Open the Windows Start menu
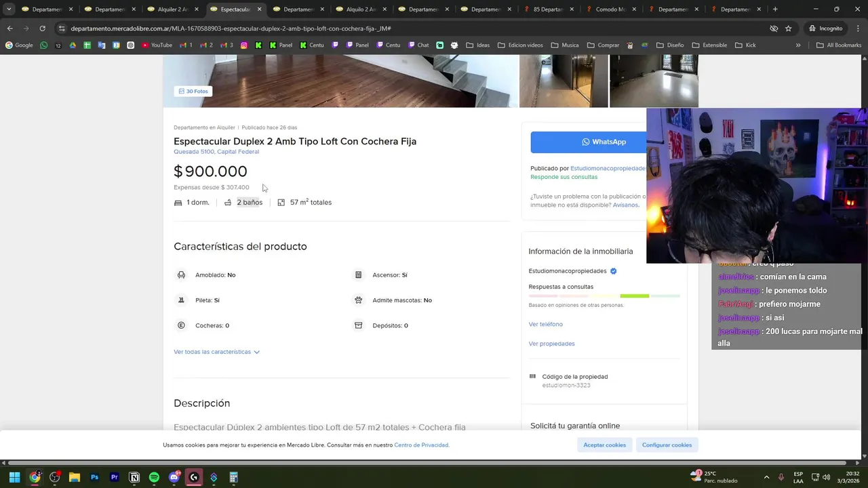 coord(14,477)
